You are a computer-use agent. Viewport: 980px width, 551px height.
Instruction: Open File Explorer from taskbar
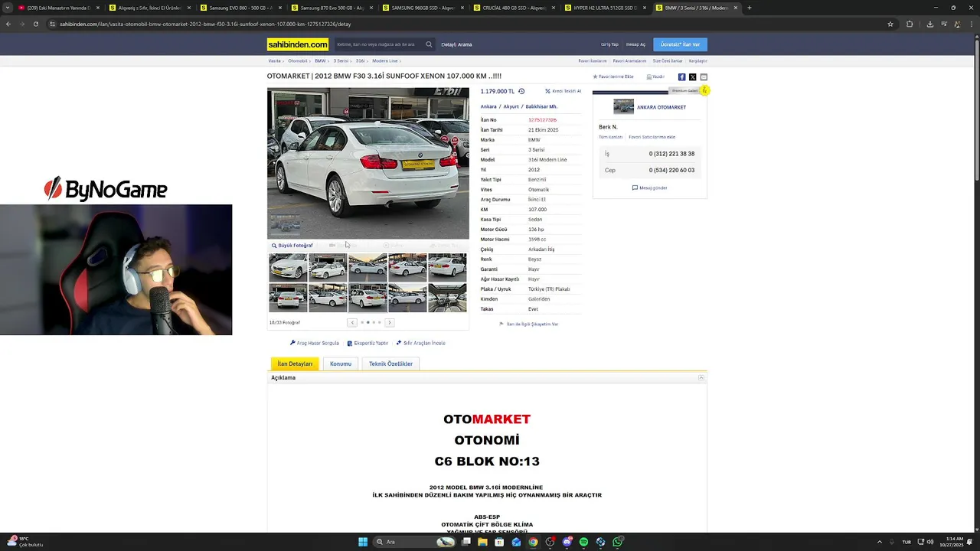click(482, 542)
